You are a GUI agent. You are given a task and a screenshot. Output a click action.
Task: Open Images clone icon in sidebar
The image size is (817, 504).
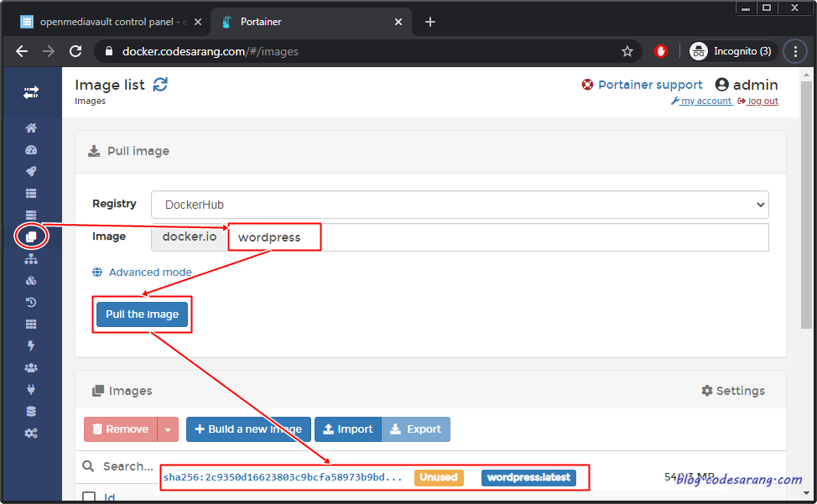coord(31,236)
